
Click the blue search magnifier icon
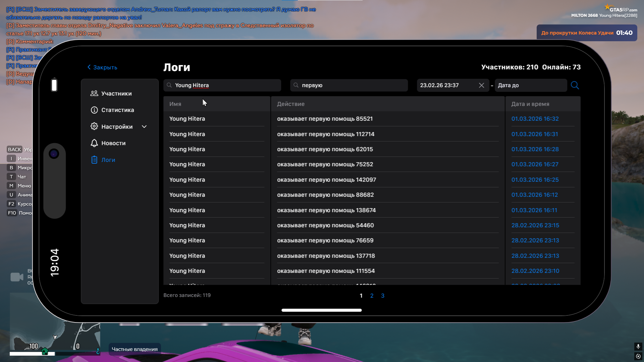coord(575,85)
